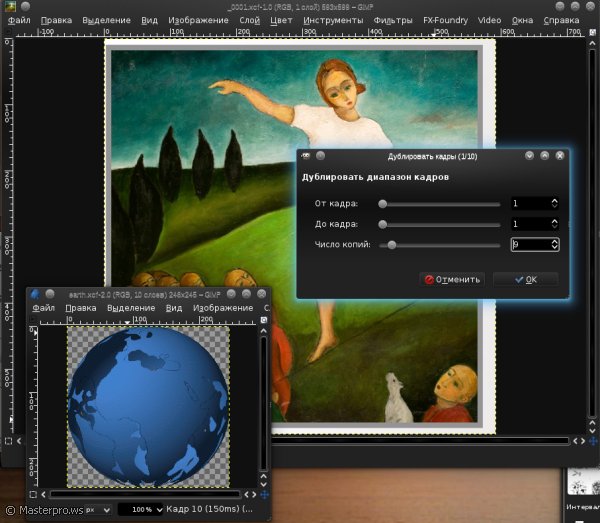Open Выделение menu in earth.xcf window
Image resolution: width=600 pixels, height=523 pixels.
131,308
